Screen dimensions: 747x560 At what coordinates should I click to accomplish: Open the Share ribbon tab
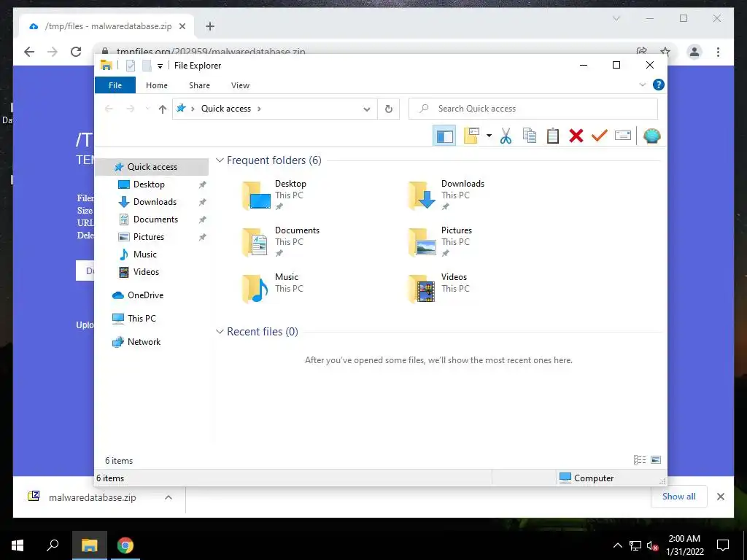[x=199, y=85]
